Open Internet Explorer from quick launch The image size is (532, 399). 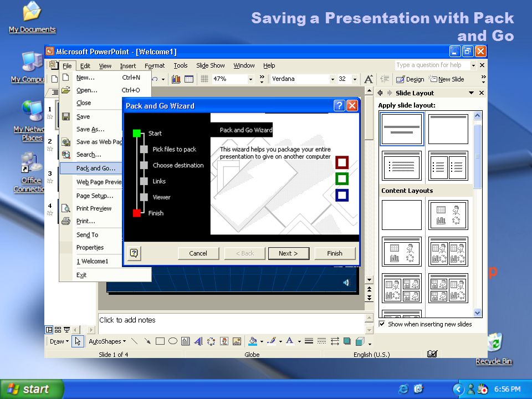pyautogui.click(x=403, y=389)
